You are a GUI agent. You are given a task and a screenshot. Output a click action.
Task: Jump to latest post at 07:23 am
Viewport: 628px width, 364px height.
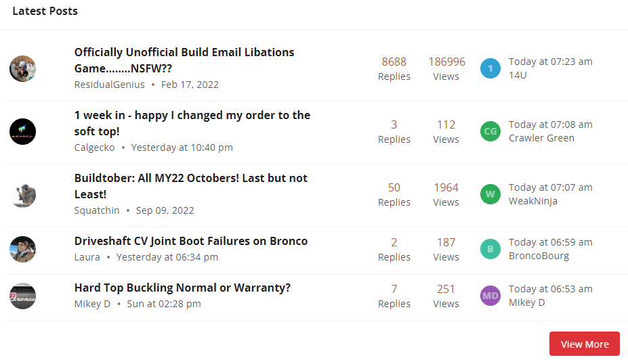coord(550,62)
